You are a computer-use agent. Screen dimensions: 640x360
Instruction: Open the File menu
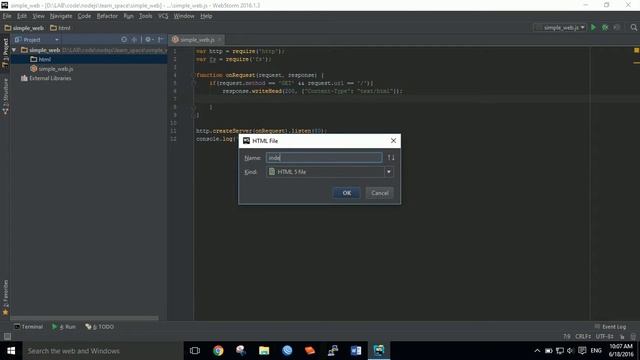[x=7, y=16]
